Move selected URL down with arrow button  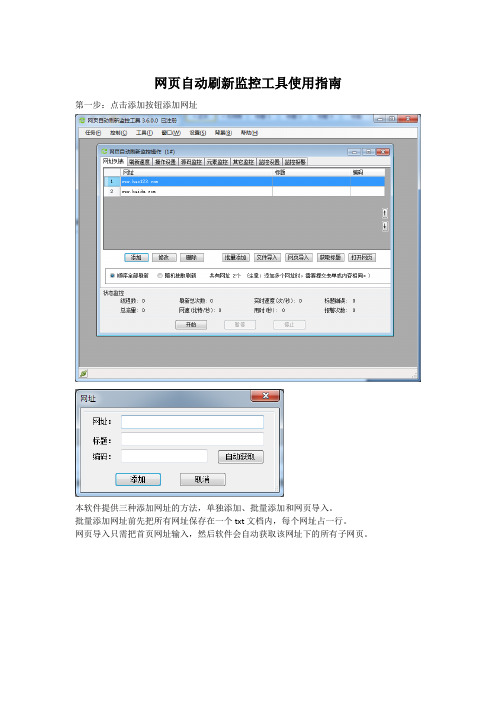[x=385, y=226]
